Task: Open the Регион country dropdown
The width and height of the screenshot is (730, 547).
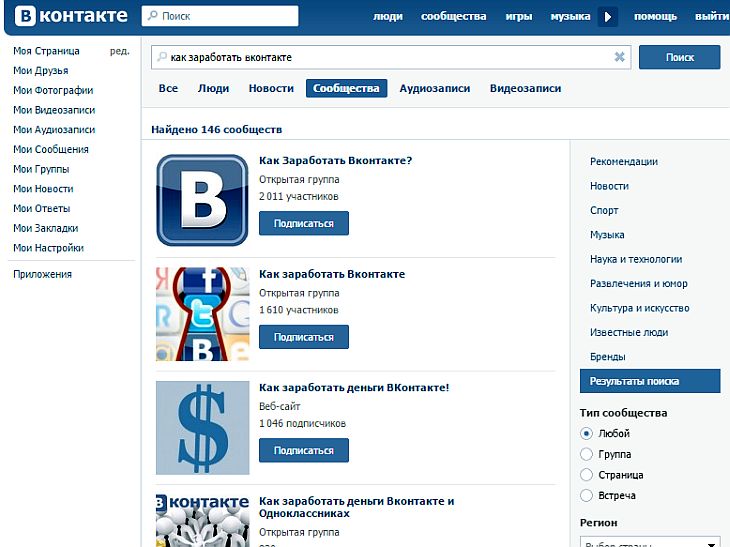Action: pyautogui.click(x=650, y=542)
